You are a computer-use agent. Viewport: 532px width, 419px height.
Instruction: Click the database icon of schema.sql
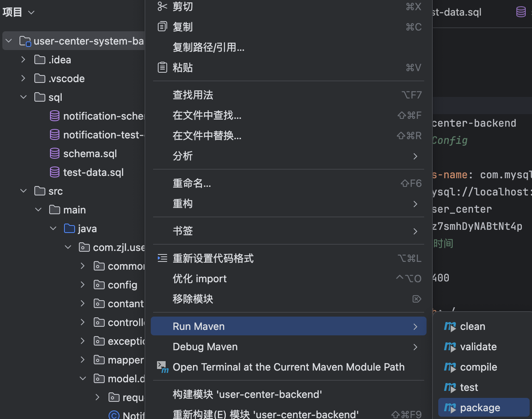pos(55,154)
